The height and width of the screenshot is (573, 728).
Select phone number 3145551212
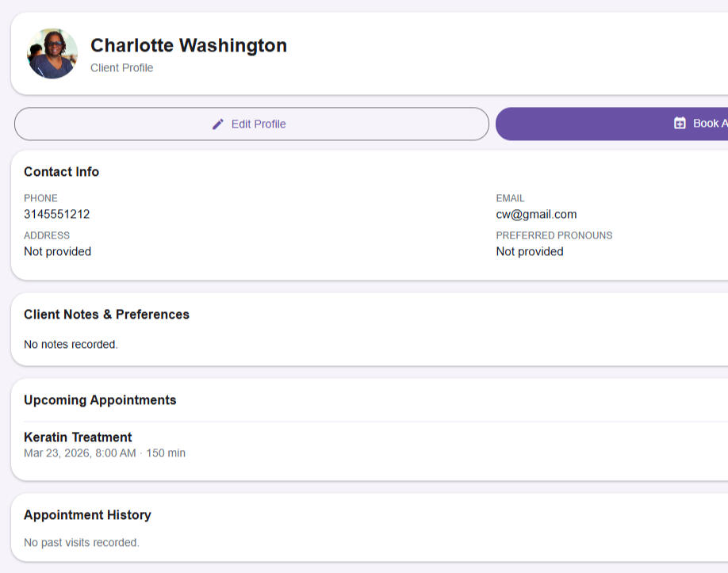pos(56,214)
